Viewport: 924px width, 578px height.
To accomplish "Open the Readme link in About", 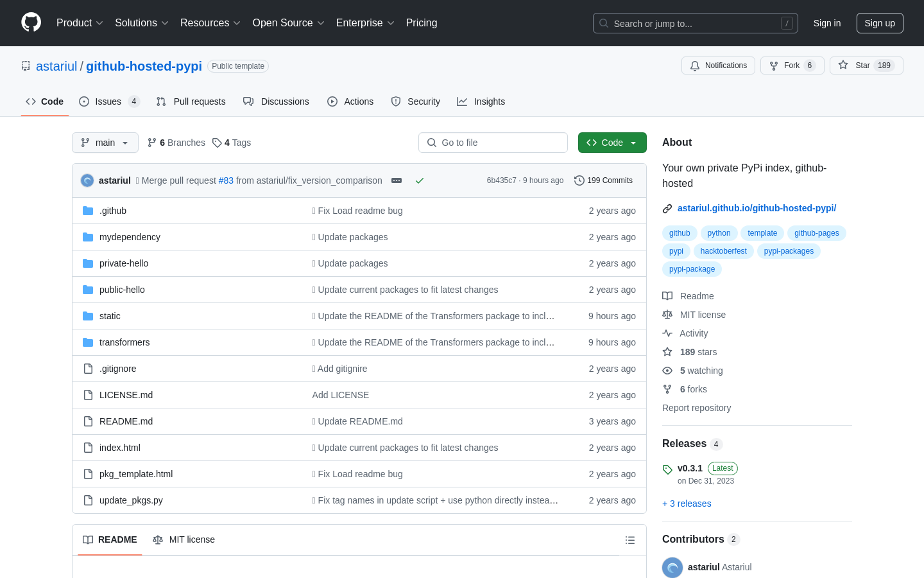I will [689, 296].
